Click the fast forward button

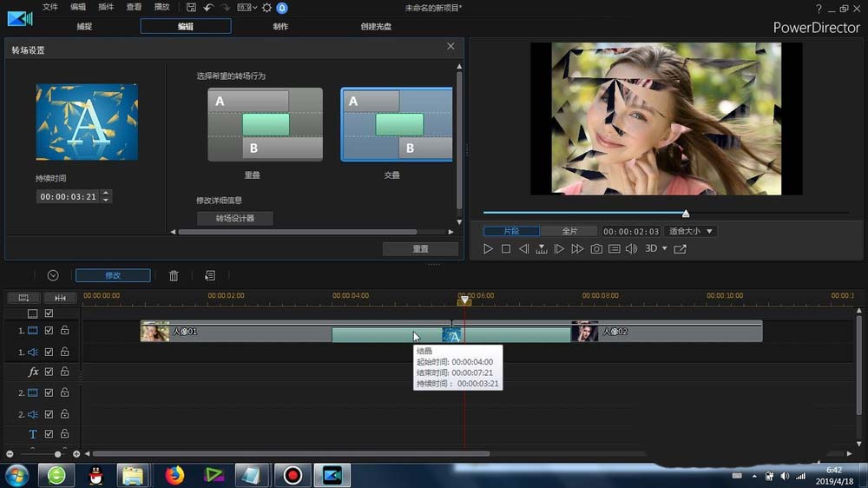pyautogui.click(x=577, y=248)
